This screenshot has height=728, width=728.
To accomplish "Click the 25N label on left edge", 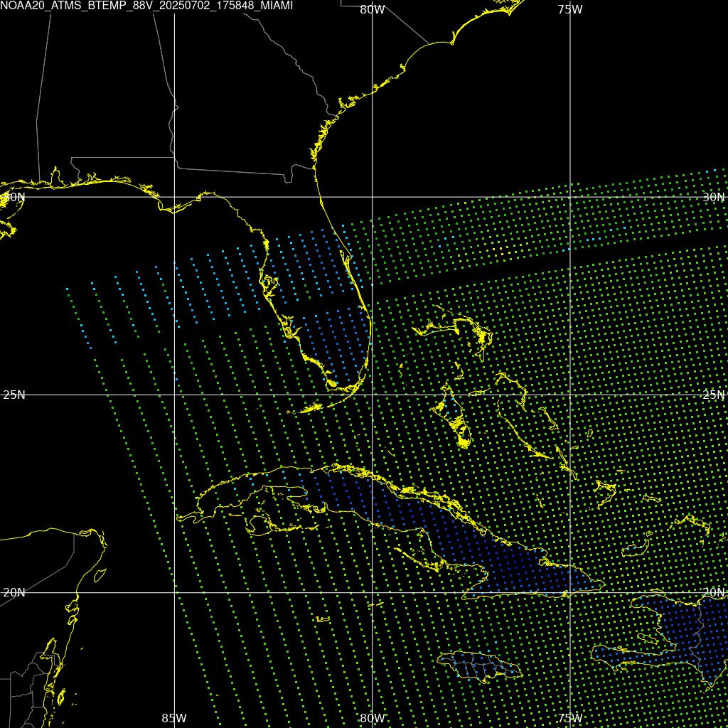I will coord(14,395).
